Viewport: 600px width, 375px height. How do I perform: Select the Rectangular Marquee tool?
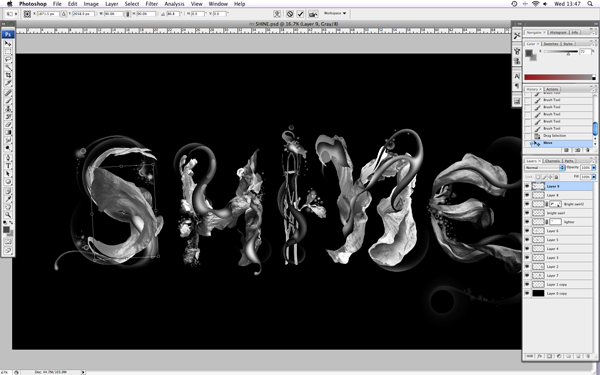(x=8, y=52)
